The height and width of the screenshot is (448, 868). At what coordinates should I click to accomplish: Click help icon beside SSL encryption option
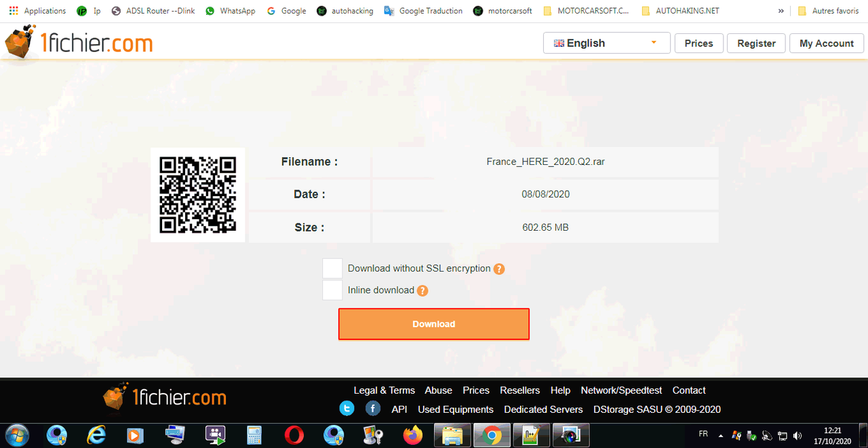point(499,269)
